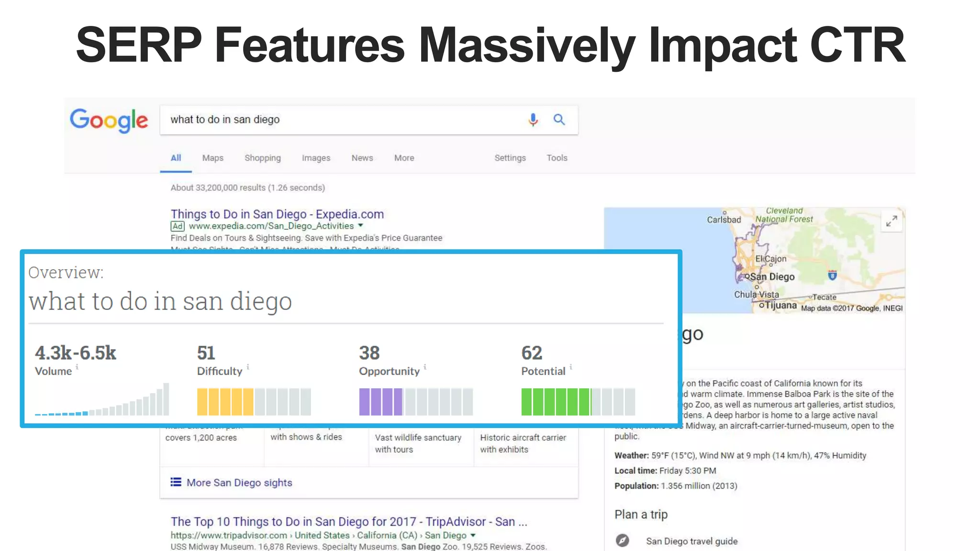
Task: Click the Difficulty info icon
Action: click(248, 367)
